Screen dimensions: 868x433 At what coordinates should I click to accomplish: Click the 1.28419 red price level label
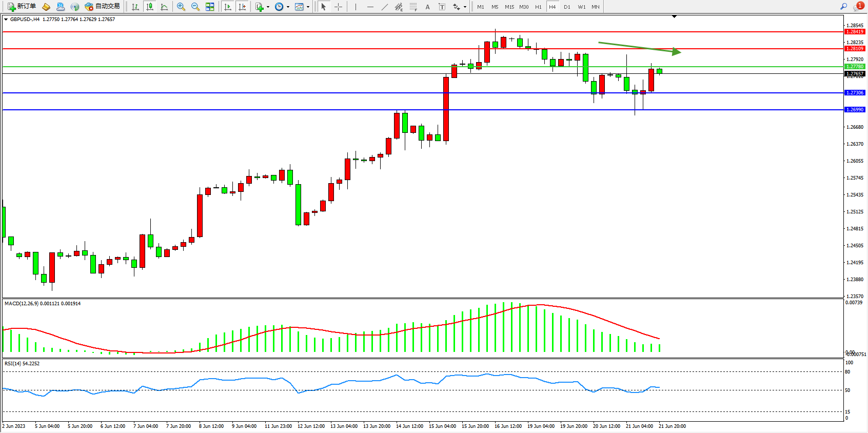point(855,32)
